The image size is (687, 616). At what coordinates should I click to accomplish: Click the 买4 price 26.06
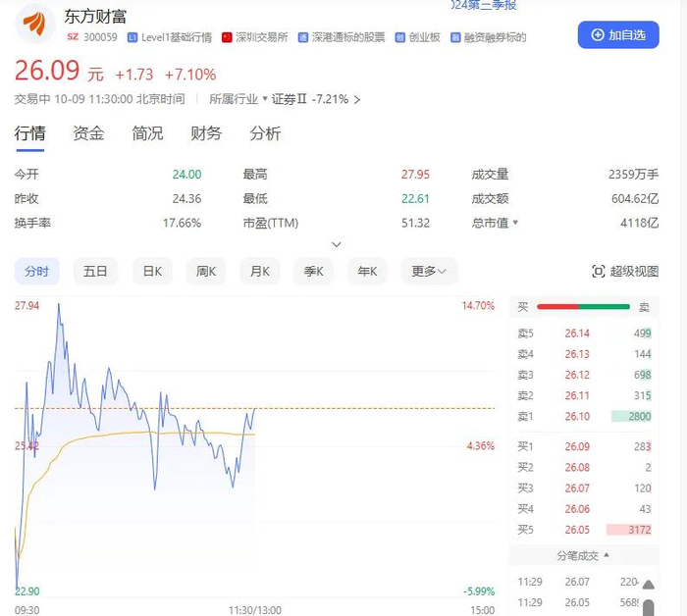click(577, 509)
